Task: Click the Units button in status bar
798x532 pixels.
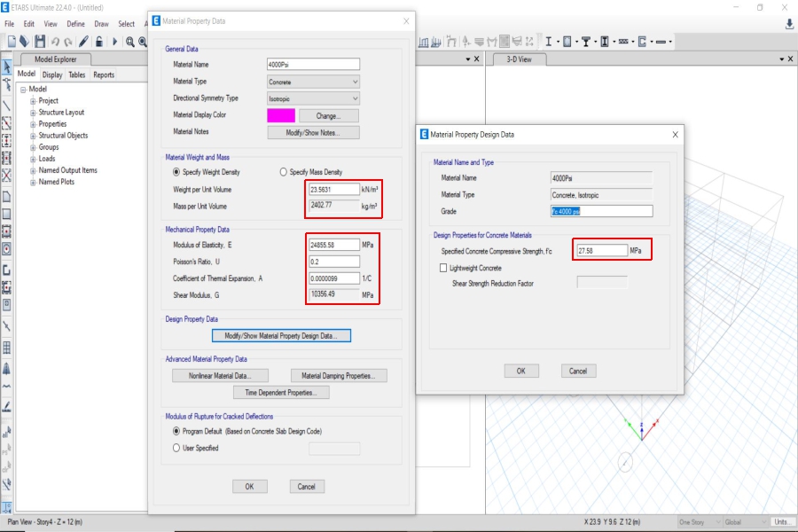Action: (782, 522)
